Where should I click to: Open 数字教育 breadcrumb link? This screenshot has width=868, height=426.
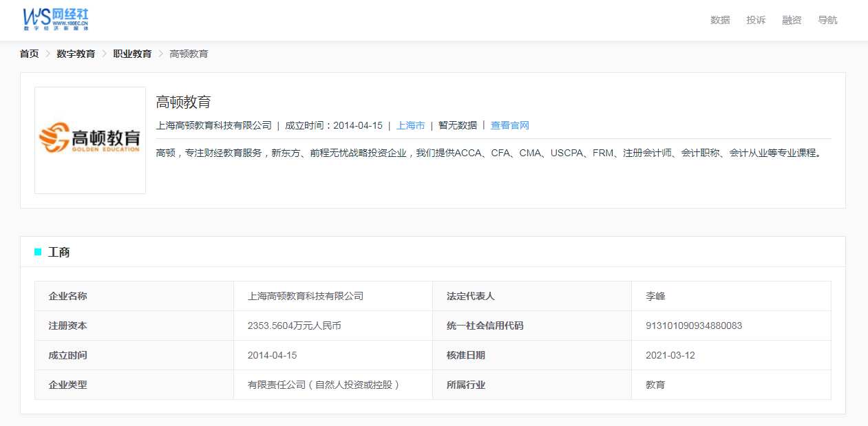pyautogui.click(x=76, y=54)
